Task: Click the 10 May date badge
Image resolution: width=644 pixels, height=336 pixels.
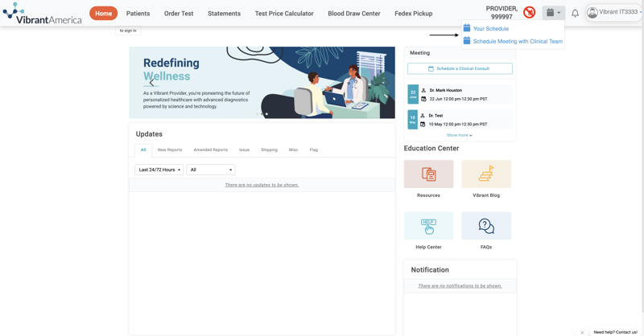Action: pyautogui.click(x=413, y=120)
